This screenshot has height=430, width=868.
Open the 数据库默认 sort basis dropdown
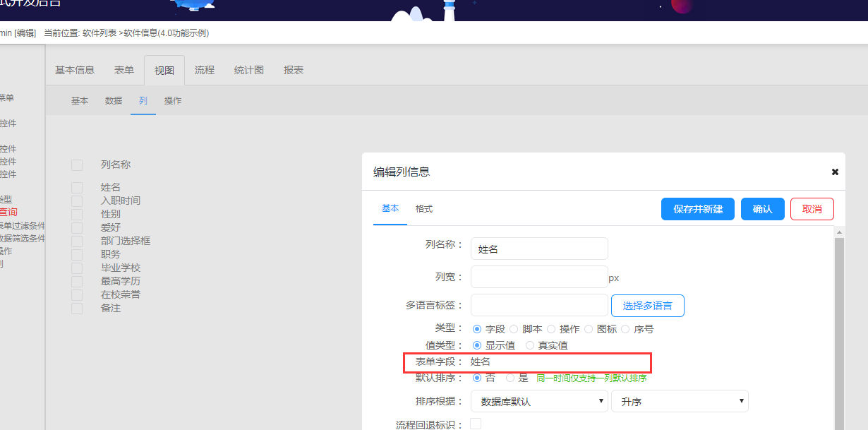coord(539,401)
